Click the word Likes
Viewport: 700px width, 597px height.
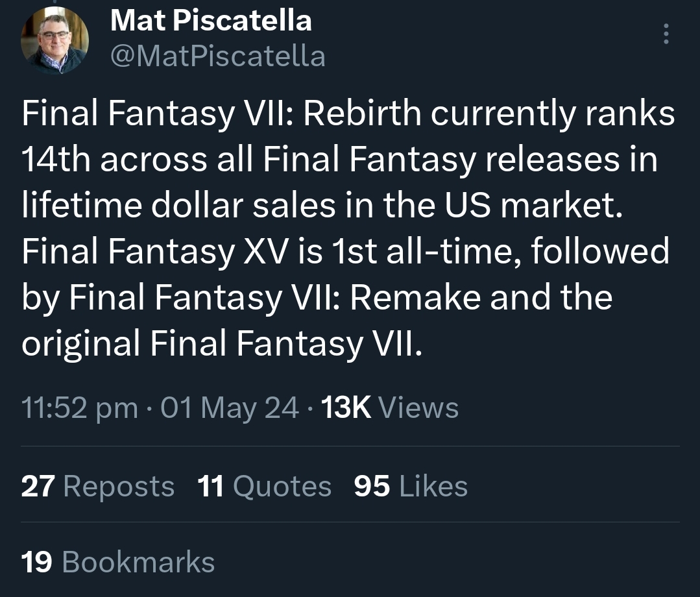(x=433, y=486)
